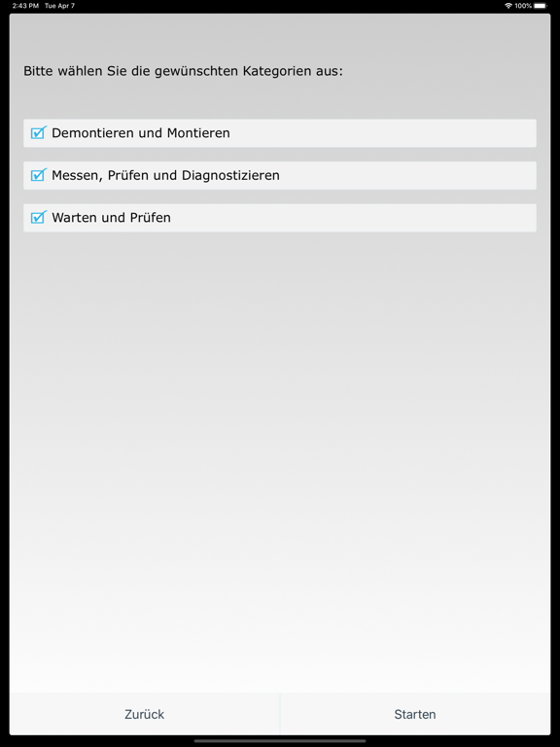This screenshot has width=560, height=747.
Task: Tap the 2:43 PM clock
Action: (25, 6)
